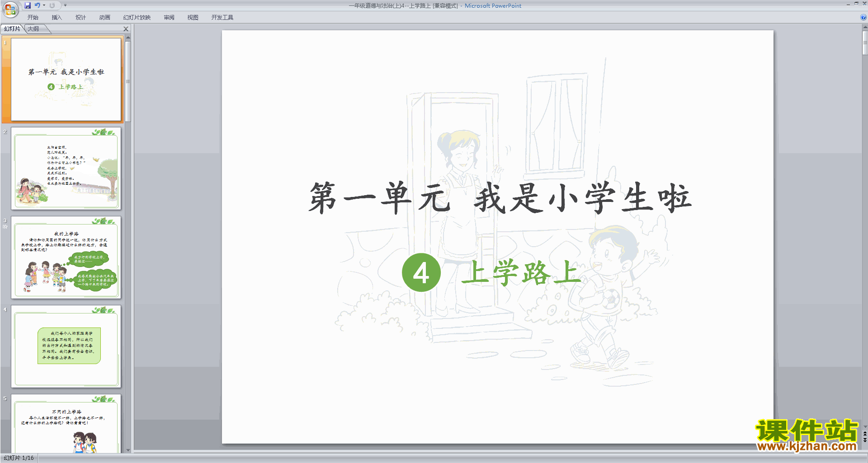Screen dimensions: 868x463
Task: Switch to the 插入 ribbon tab
Action: 57,17
